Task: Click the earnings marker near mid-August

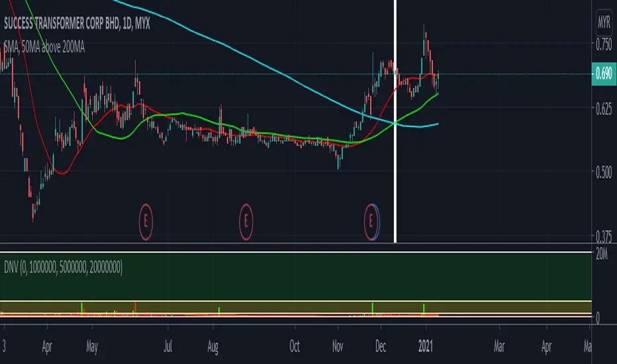Action: (246, 222)
